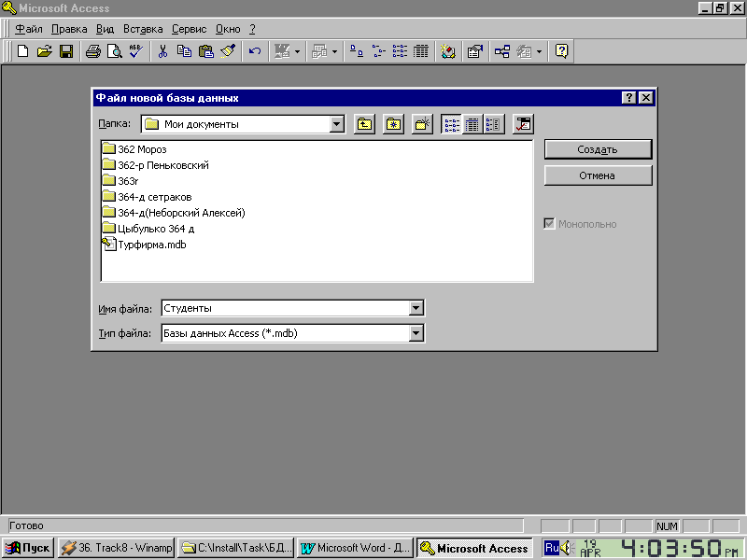This screenshot has width=747, height=560.
Task: Switch dialog to Properties view
Action: pyautogui.click(x=494, y=124)
